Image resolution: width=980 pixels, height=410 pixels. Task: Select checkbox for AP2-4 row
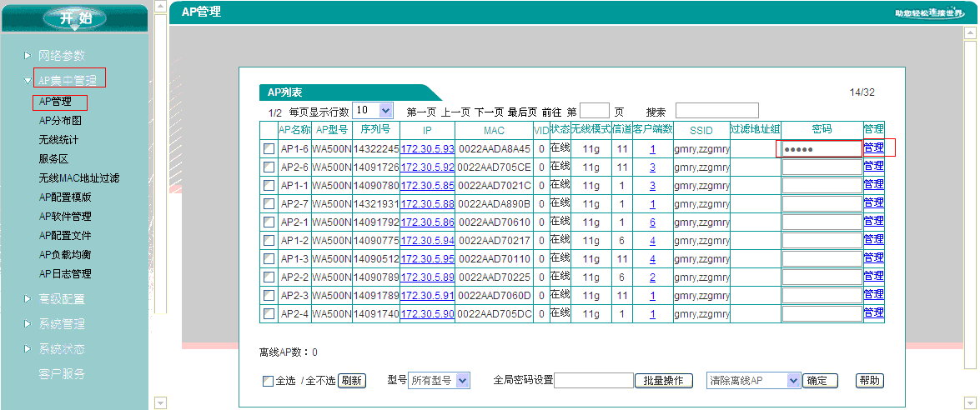pyautogui.click(x=269, y=314)
